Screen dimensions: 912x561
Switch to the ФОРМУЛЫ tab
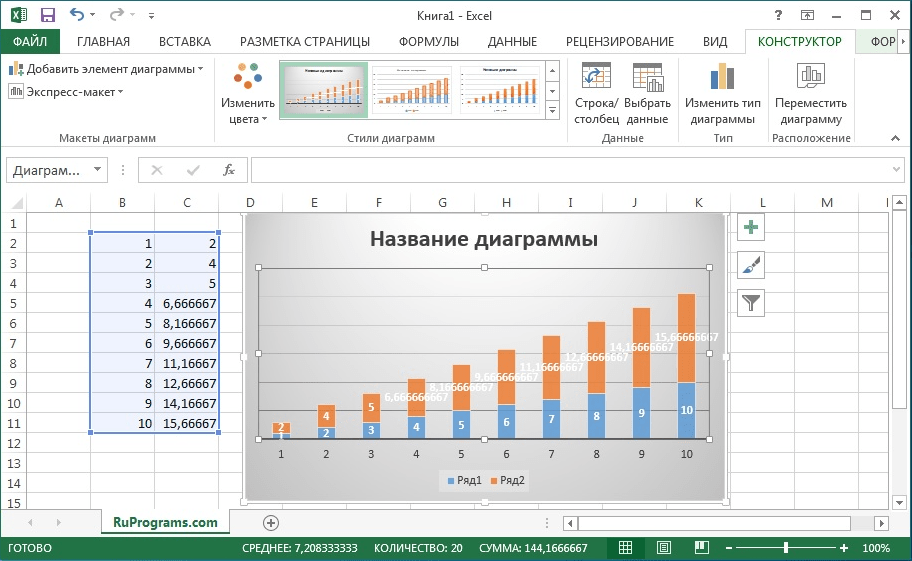click(428, 41)
